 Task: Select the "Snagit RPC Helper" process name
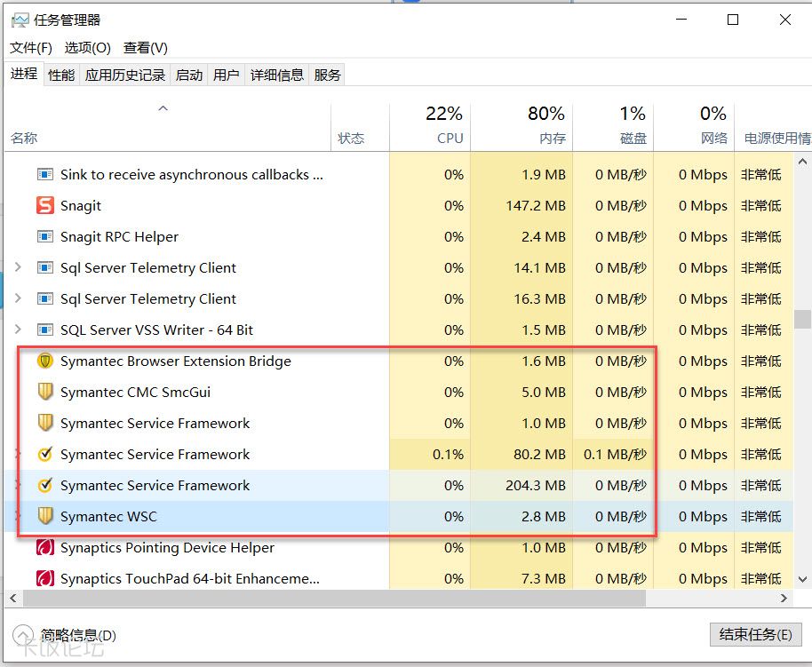point(119,236)
